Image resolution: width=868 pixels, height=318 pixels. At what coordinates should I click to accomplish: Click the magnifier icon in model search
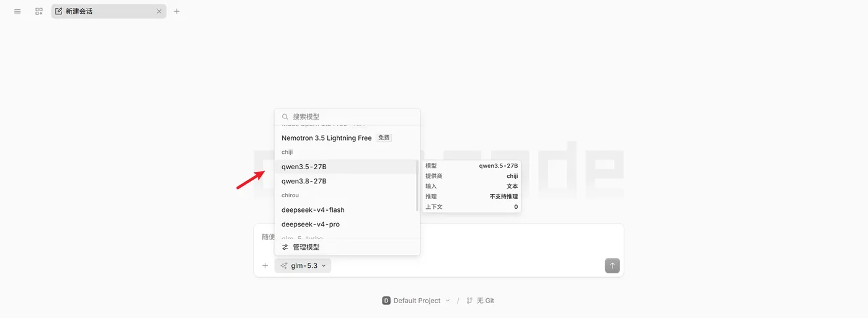[x=285, y=117]
